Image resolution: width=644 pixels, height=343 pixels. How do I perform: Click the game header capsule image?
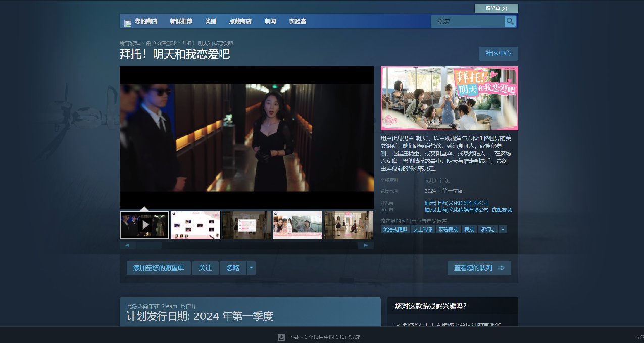tap(450, 98)
